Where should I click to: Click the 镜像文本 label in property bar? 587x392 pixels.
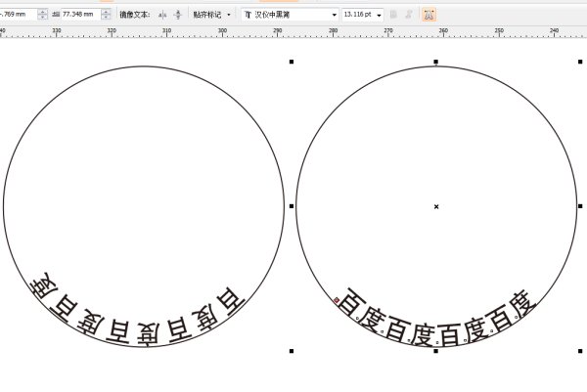[x=135, y=15]
